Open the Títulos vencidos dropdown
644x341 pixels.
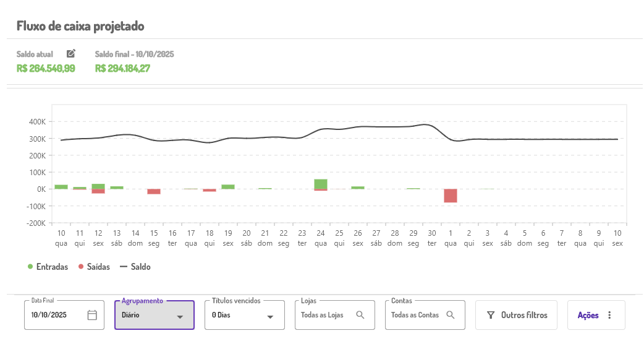(x=245, y=315)
